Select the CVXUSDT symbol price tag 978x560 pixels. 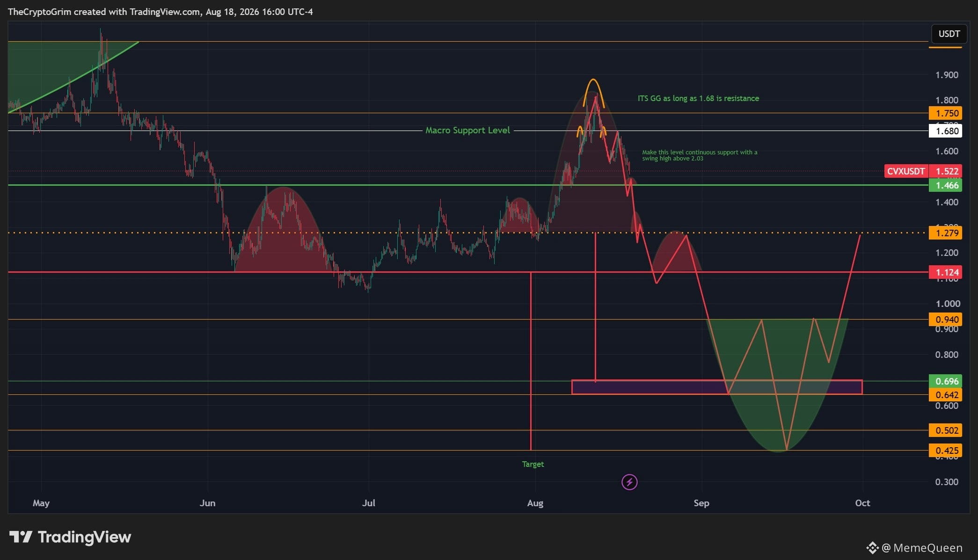point(906,171)
